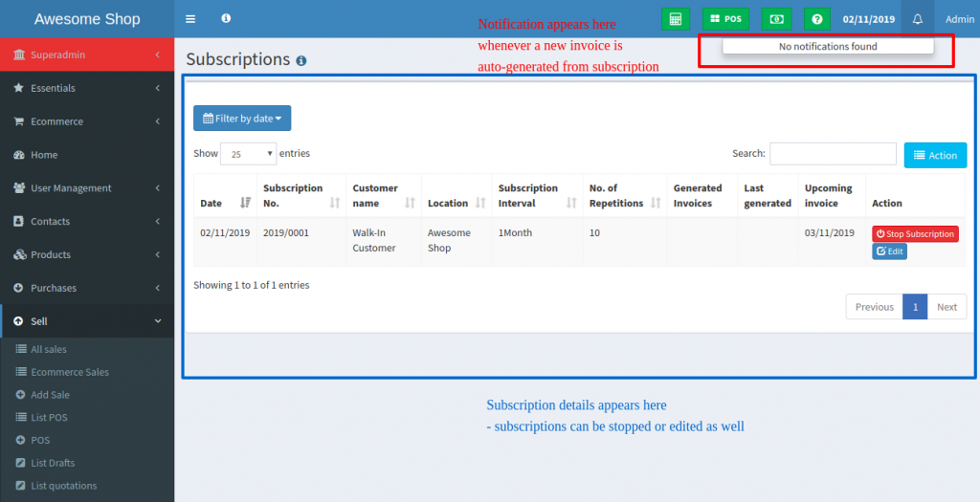This screenshot has width=980, height=502.
Task: Open the POS button in top bar
Action: click(x=725, y=18)
